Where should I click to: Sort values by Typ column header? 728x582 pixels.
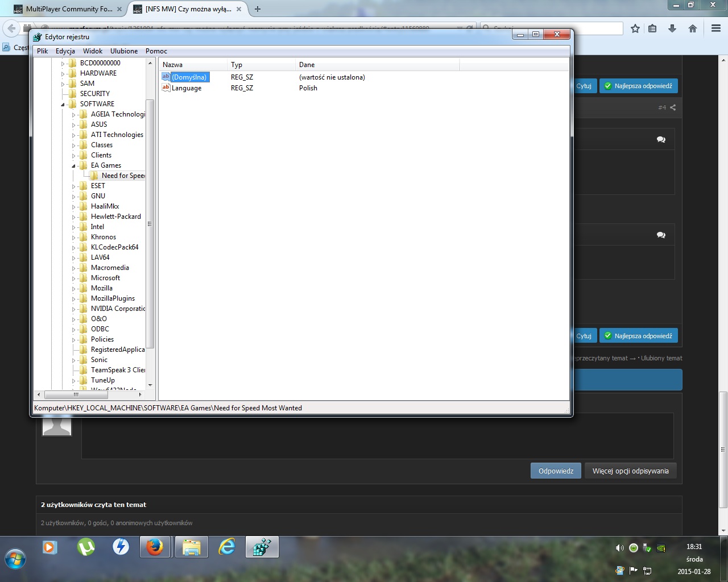click(x=261, y=65)
